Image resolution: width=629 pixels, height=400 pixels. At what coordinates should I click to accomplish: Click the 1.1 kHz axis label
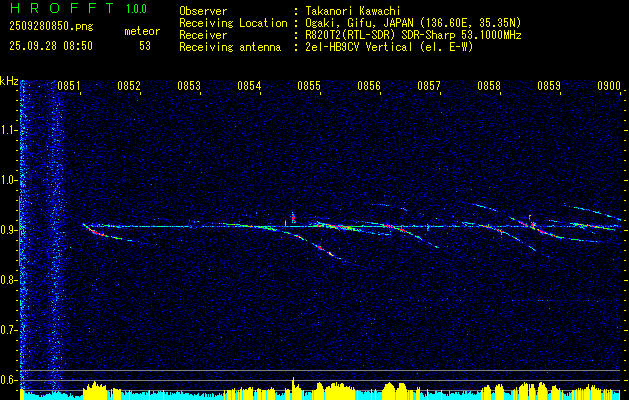(8, 130)
